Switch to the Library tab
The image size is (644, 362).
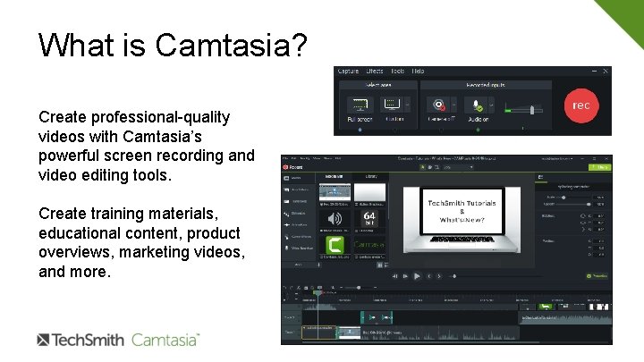click(371, 176)
